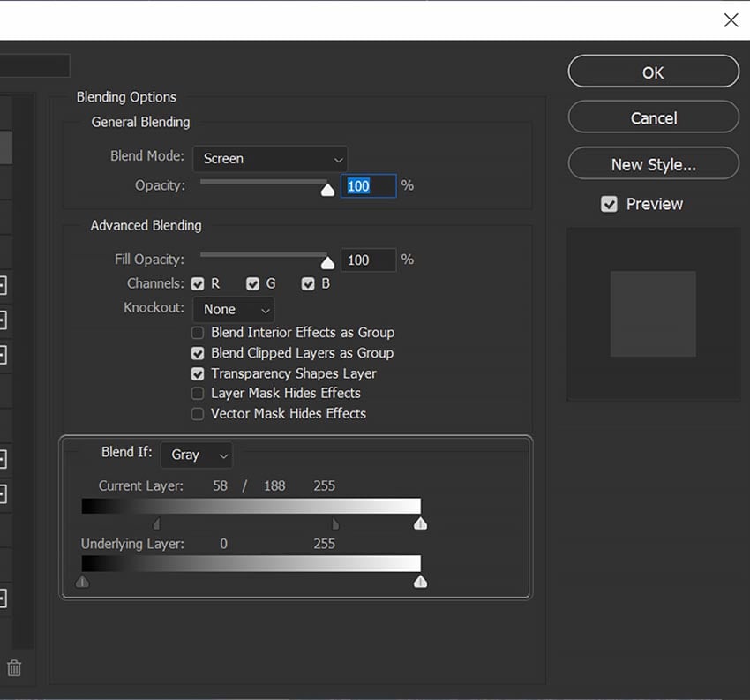The width and height of the screenshot is (750, 700).
Task: Click Current Layer white point handle
Action: [420, 523]
